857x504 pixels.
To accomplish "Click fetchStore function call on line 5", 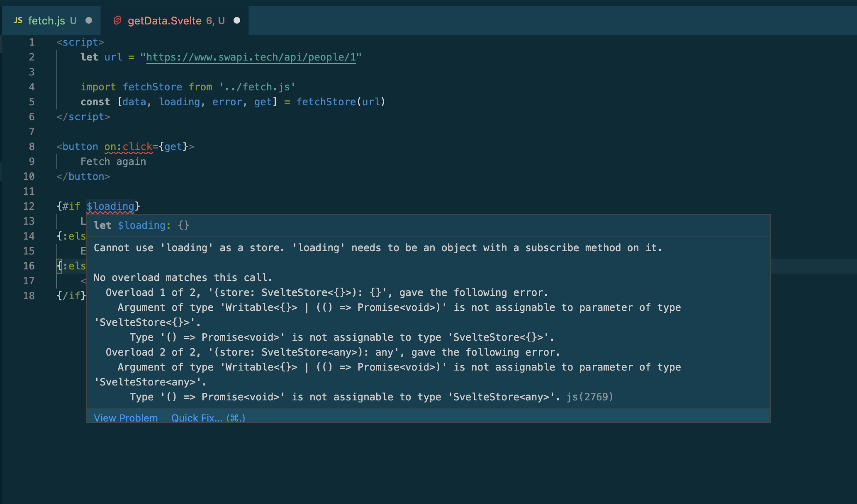I will tap(326, 102).
